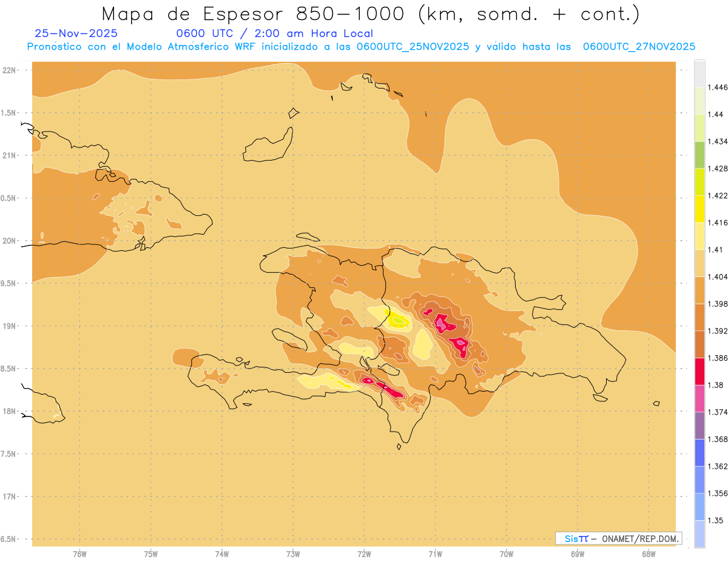Select the date label "25-Nov-2025"
This screenshot has height=562, width=728.
76,33
